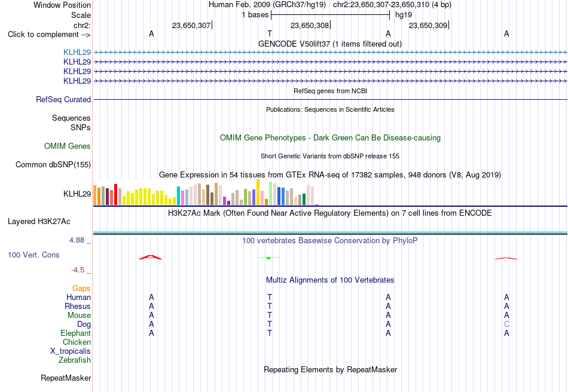Click the GTEx KLHL29 expression label
568x392 pixels.
pyautogui.click(x=77, y=194)
